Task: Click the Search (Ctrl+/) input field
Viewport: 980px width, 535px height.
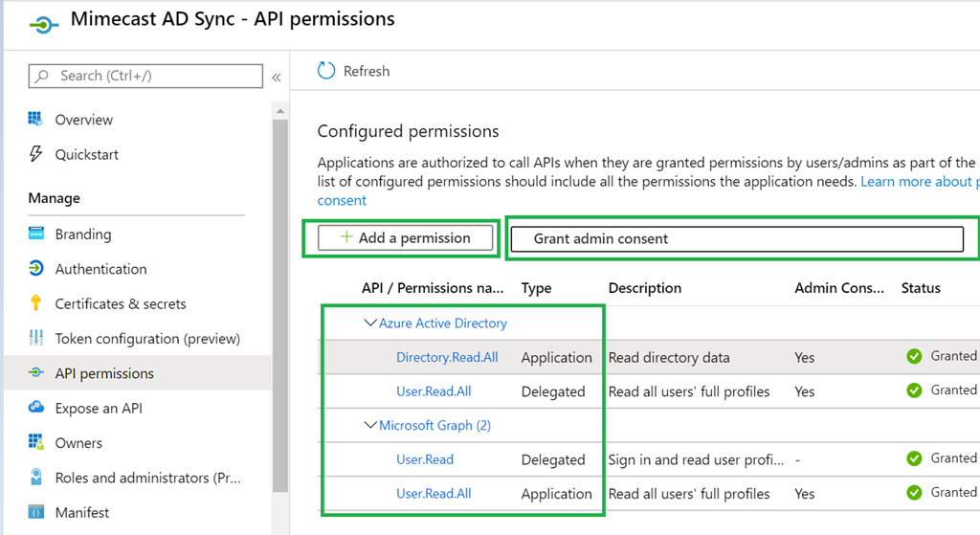Action: (x=145, y=76)
